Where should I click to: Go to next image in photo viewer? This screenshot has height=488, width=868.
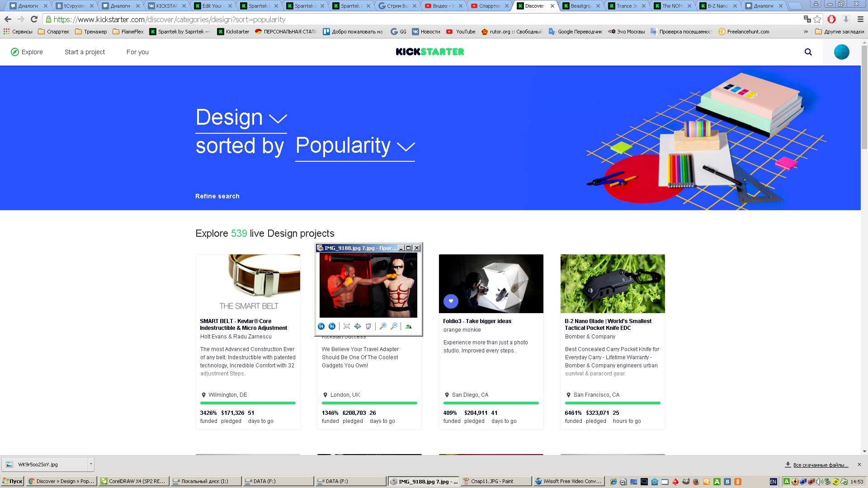(332, 326)
